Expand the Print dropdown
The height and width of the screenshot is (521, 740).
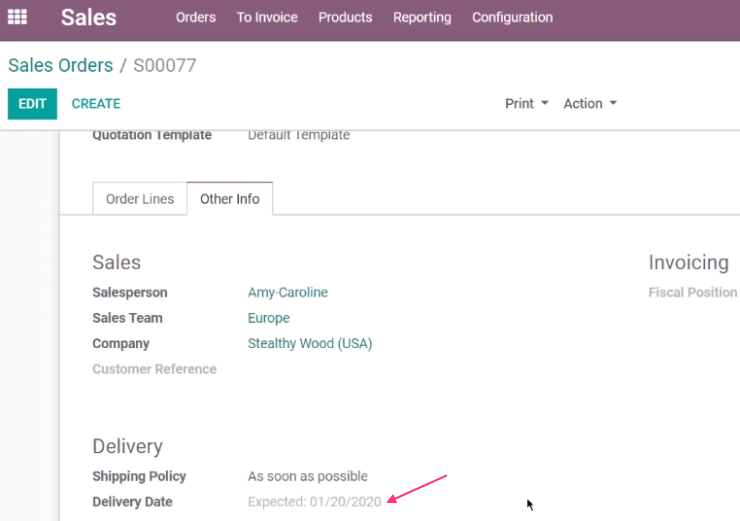coord(526,104)
